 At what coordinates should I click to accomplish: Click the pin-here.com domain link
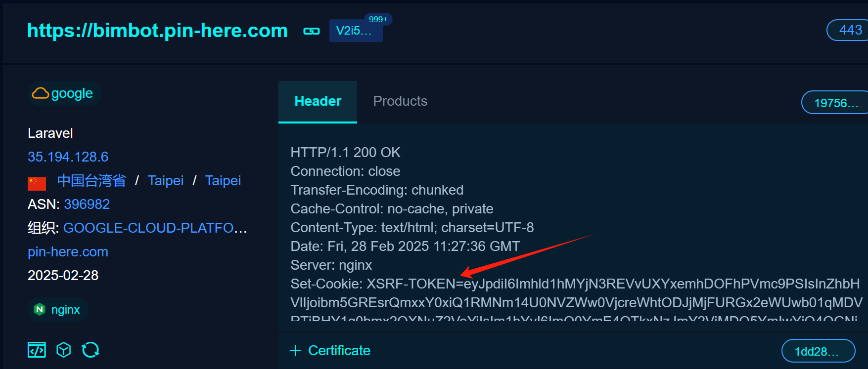[68, 252]
